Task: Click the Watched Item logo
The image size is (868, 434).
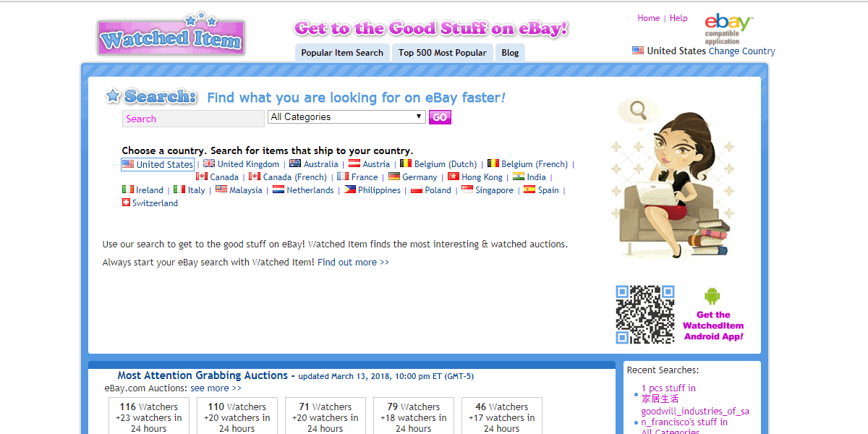Action: [x=171, y=35]
